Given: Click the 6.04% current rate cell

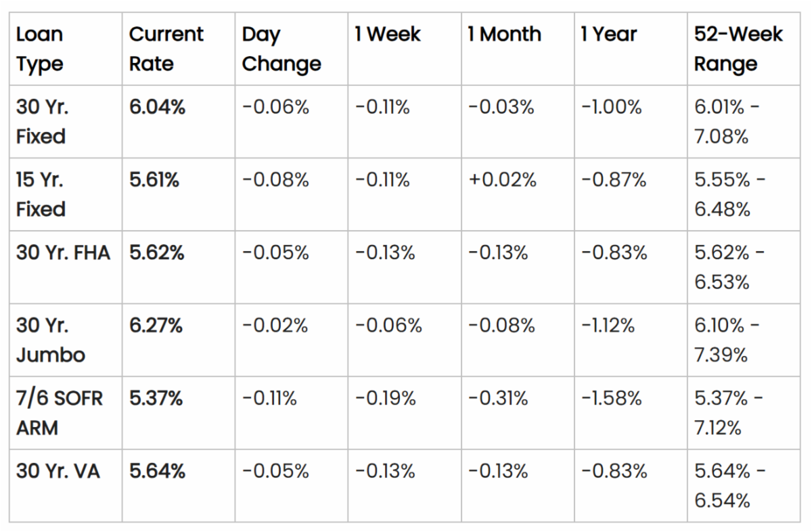Looking at the screenshot, I should (x=157, y=107).
